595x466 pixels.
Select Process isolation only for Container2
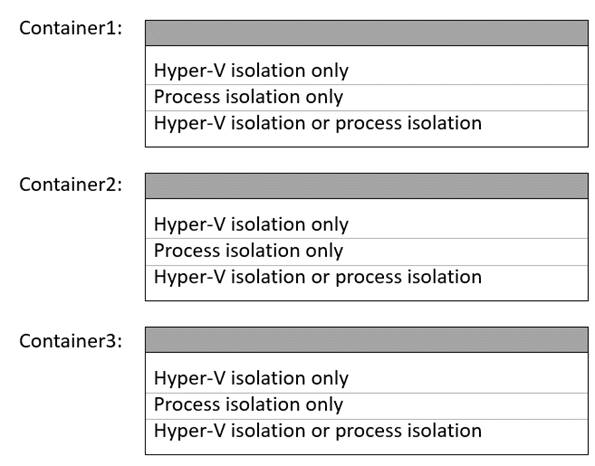pos(367,252)
